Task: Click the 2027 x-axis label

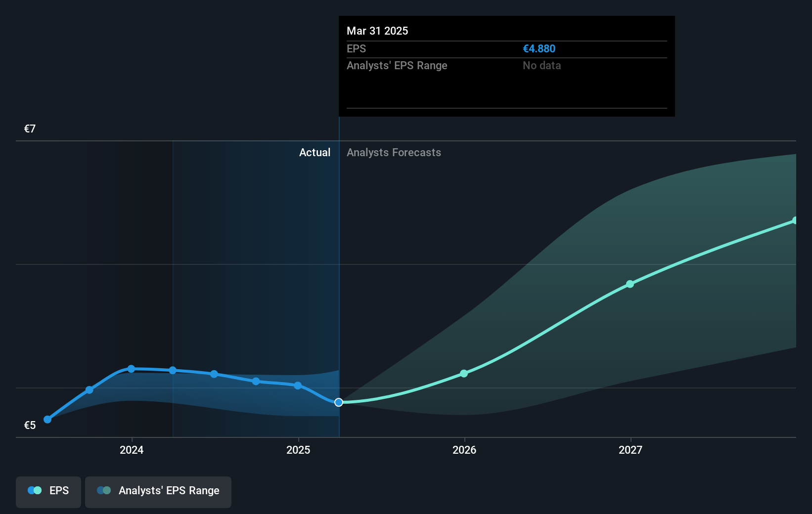Action: click(x=631, y=450)
